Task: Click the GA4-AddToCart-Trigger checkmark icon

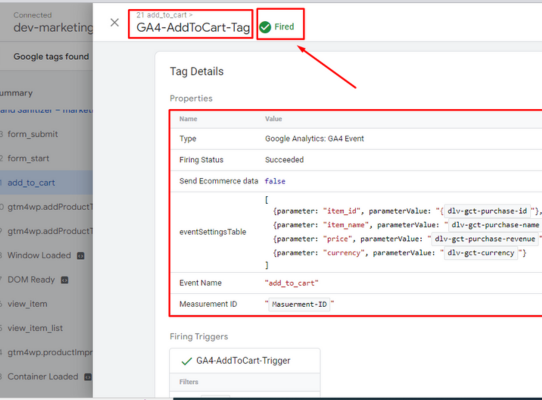Action: (187, 361)
